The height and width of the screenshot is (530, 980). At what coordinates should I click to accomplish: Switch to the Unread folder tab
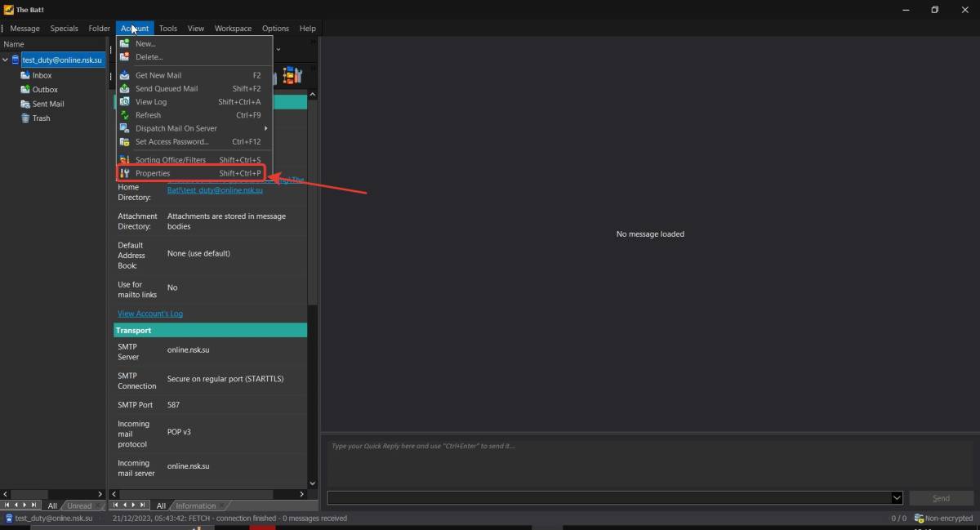(x=79, y=506)
